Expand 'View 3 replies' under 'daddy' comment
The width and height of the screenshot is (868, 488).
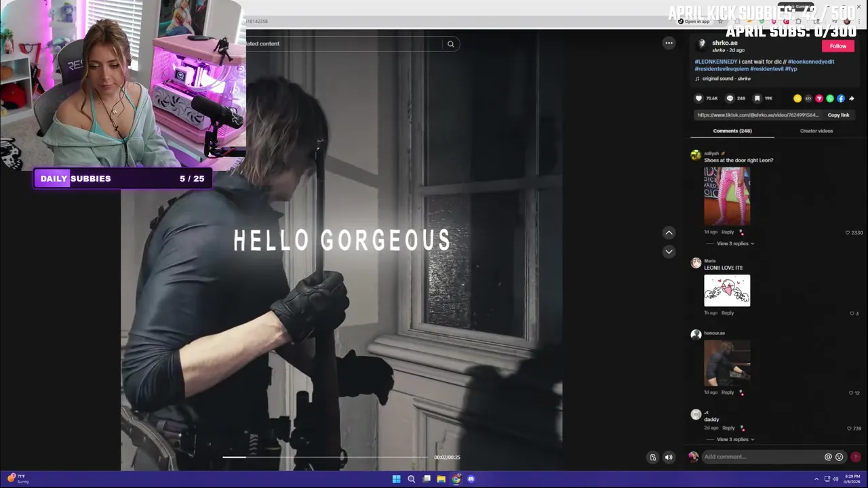pos(735,439)
